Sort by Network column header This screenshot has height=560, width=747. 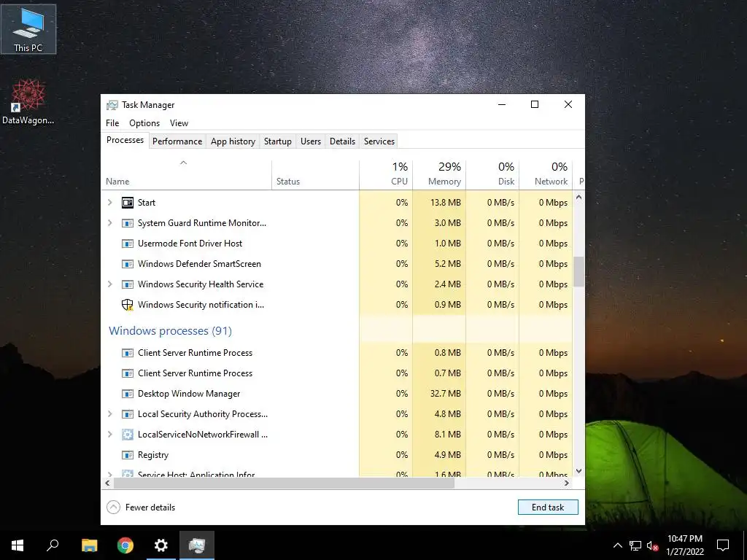pyautogui.click(x=546, y=175)
